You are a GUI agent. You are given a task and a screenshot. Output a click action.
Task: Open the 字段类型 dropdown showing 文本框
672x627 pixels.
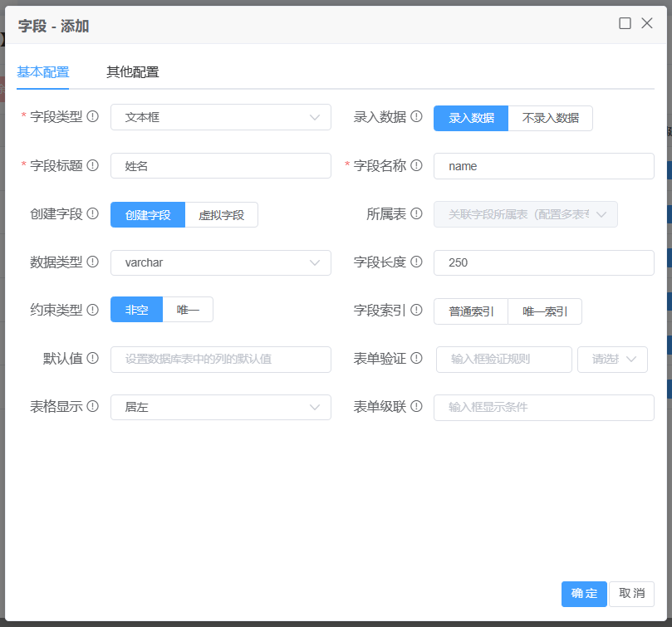point(220,117)
